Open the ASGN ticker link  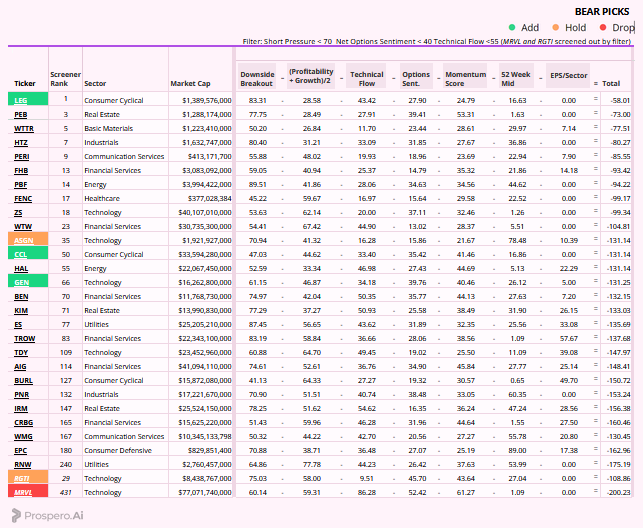point(23,240)
